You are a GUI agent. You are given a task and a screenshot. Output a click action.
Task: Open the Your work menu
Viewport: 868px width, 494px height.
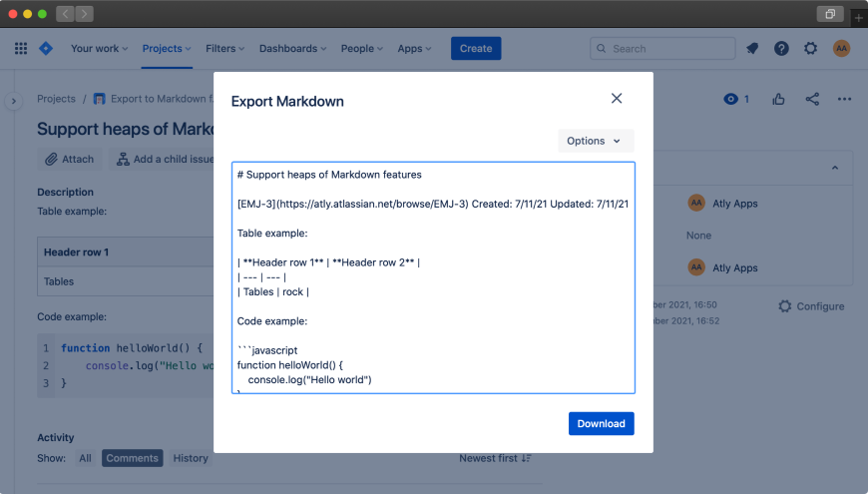coord(99,48)
